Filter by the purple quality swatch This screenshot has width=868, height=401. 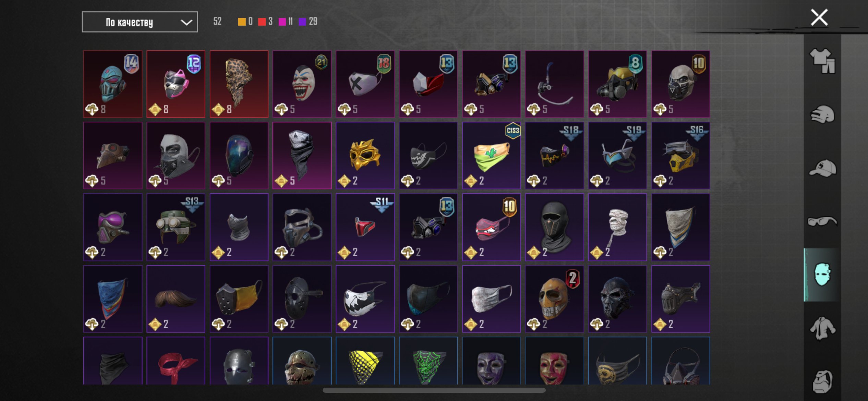[302, 22]
